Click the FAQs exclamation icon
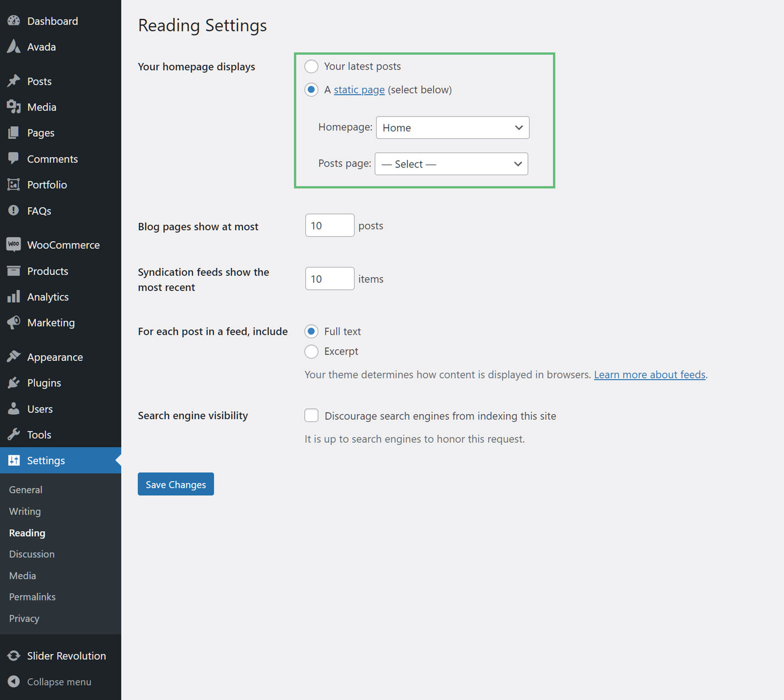The image size is (784, 700). (x=14, y=210)
